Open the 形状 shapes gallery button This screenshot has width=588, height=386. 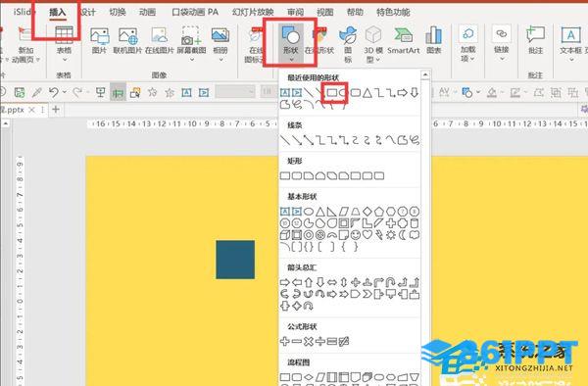[x=291, y=44]
